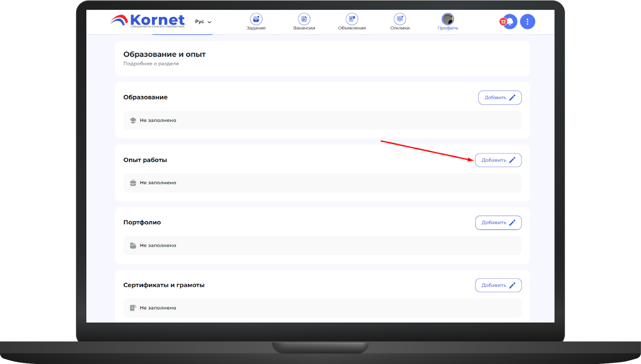Image resolution: width=641 pixels, height=364 pixels.
Task: Click Добавить button for Опыт работы
Action: coord(498,160)
